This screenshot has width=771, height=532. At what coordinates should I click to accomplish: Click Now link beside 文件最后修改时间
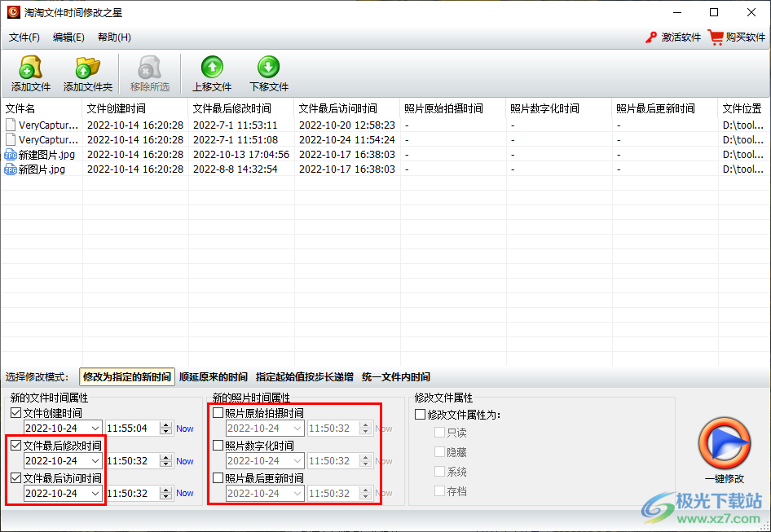point(185,461)
